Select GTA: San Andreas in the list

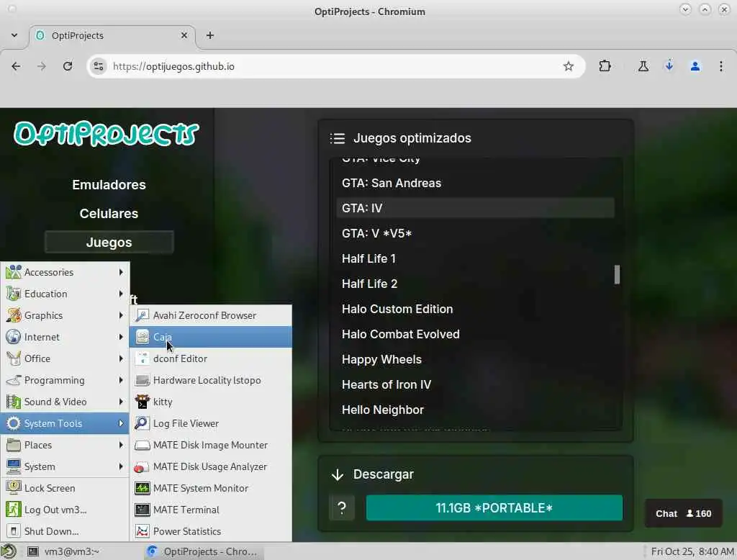click(x=476, y=183)
